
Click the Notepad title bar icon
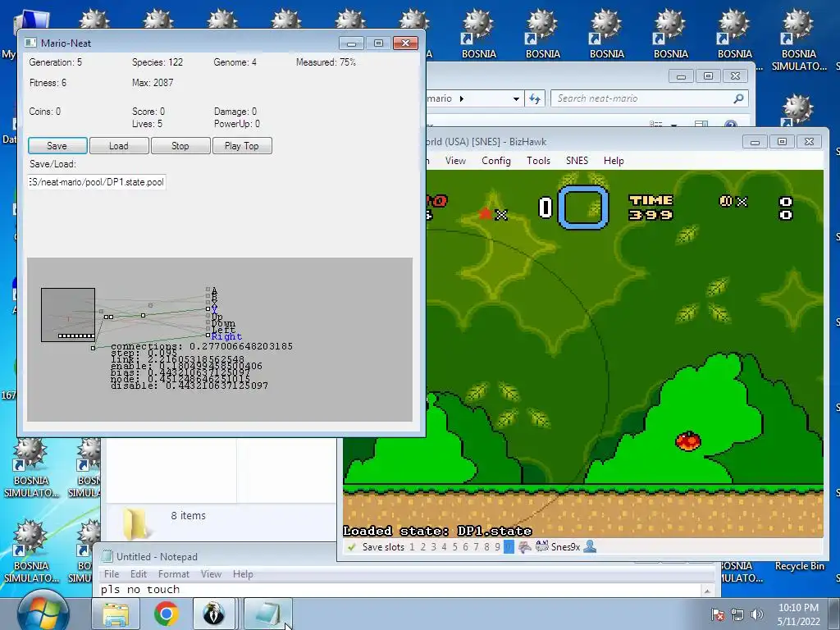(107, 557)
